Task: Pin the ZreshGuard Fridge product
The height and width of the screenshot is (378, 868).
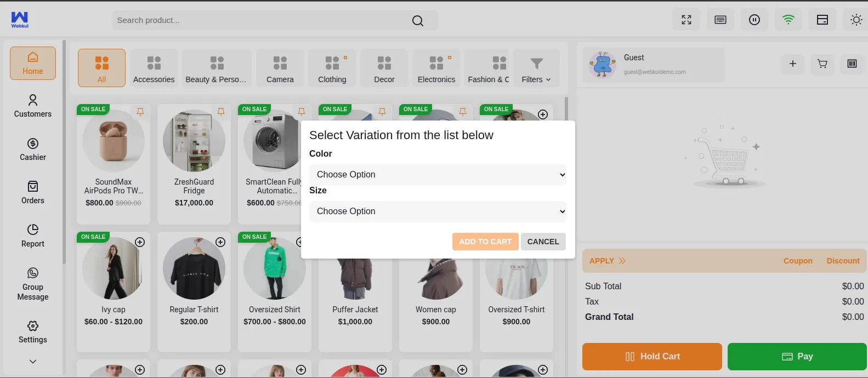Action: [x=221, y=112]
